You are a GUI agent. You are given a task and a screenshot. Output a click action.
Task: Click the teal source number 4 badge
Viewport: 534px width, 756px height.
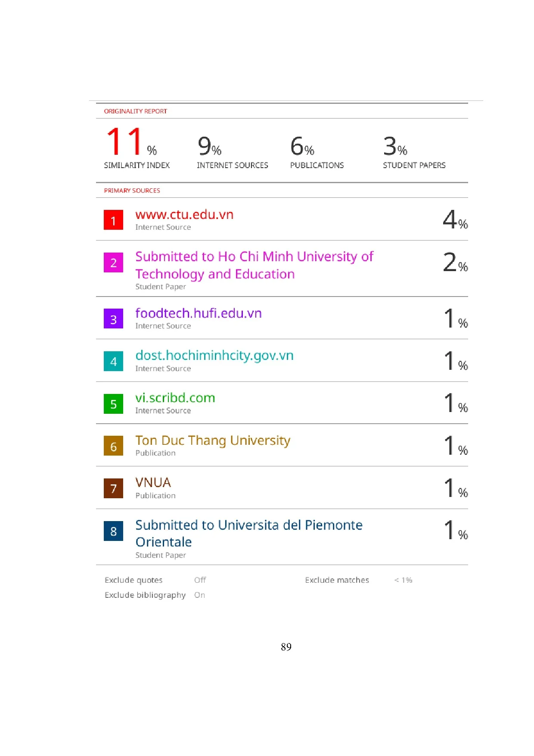[113, 361]
